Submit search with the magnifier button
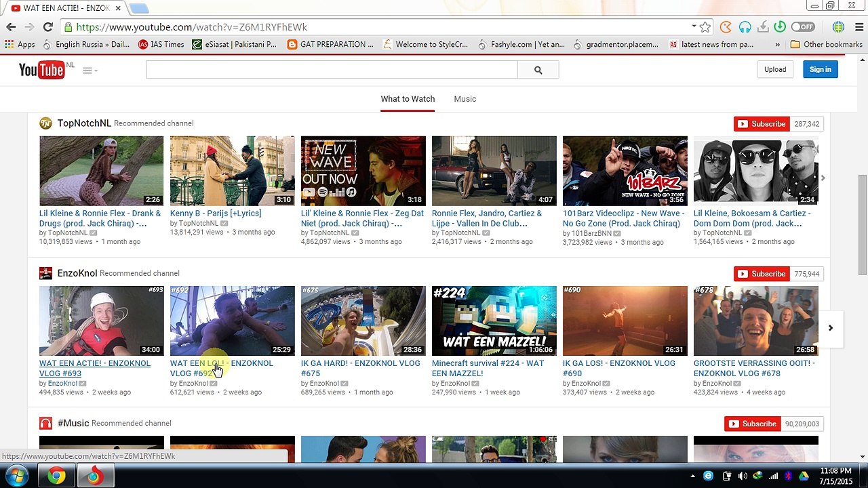 pos(538,70)
